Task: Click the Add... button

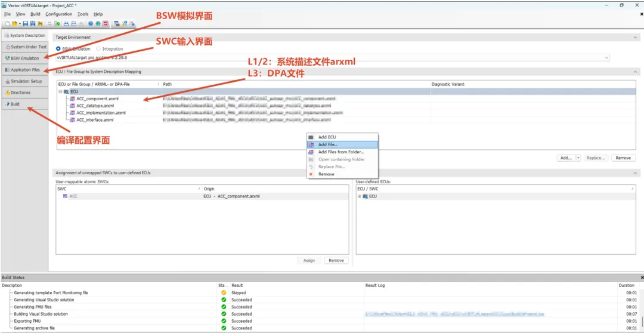Action: pos(566,158)
